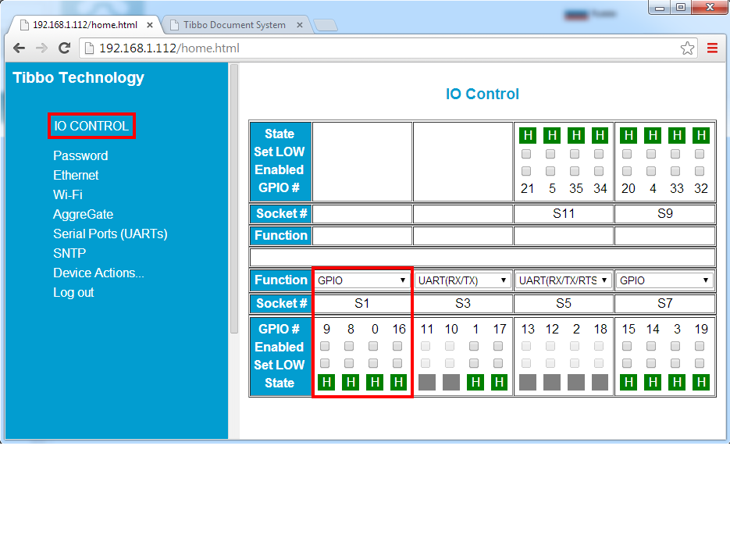This screenshot has height=560, width=730.
Task: Open Serial Ports (UARTs) menu item
Action: click(x=110, y=234)
